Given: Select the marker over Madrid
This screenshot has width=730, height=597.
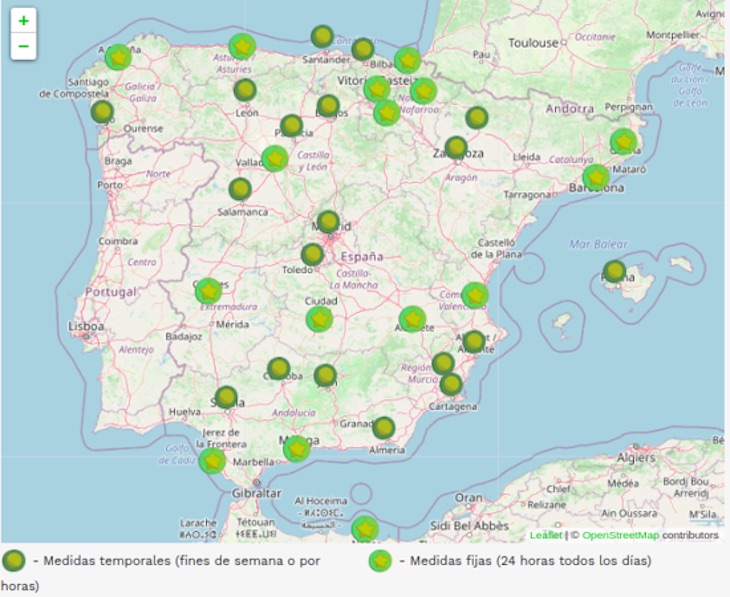Looking at the screenshot, I should tap(328, 222).
